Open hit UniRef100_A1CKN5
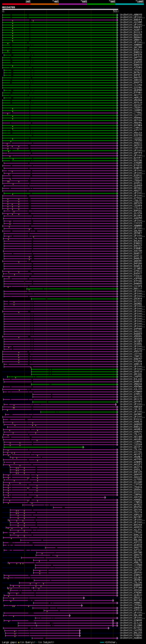 pos(131,22)
